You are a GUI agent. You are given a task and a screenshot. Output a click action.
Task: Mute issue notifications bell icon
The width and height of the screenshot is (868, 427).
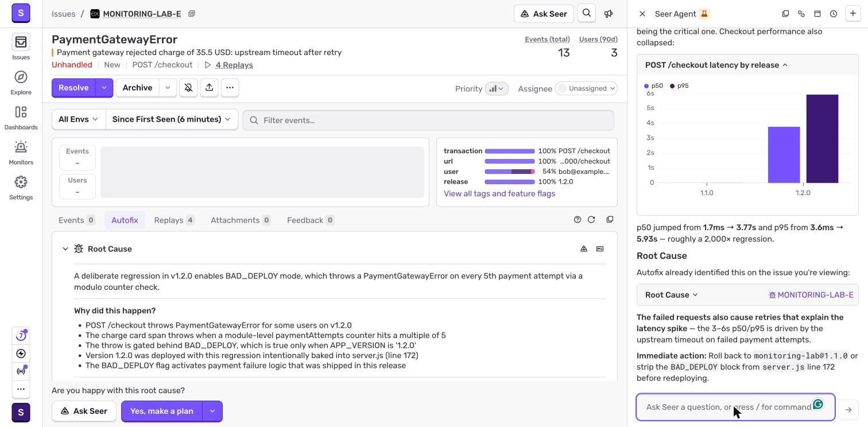[x=188, y=88]
